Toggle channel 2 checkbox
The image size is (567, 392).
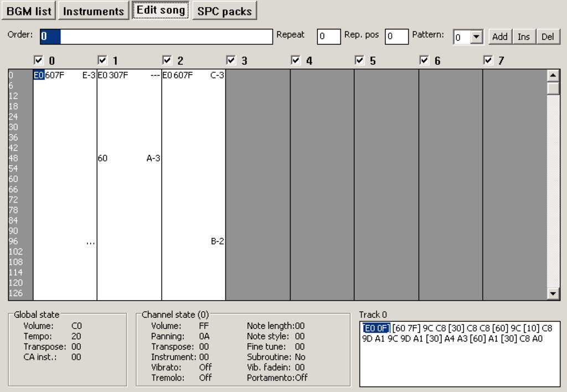click(167, 60)
